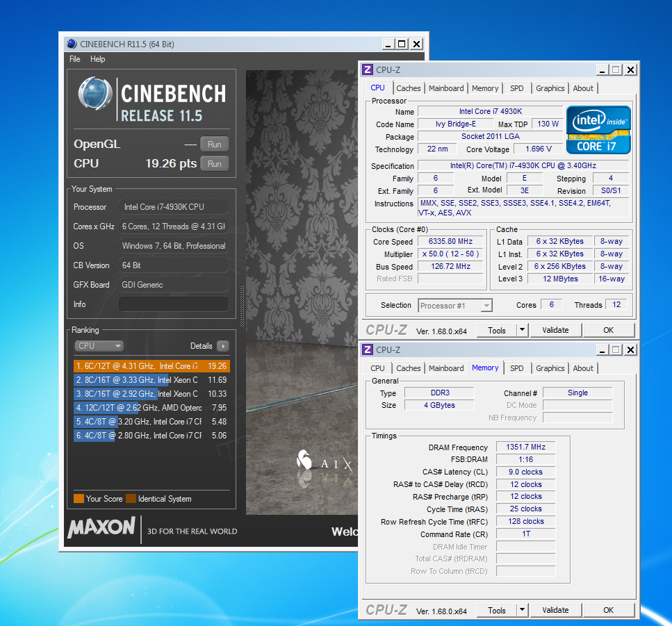Click the Core Speed value 6335.80 MHz
The width and height of the screenshot is (672, 626).
click(450, 242)
